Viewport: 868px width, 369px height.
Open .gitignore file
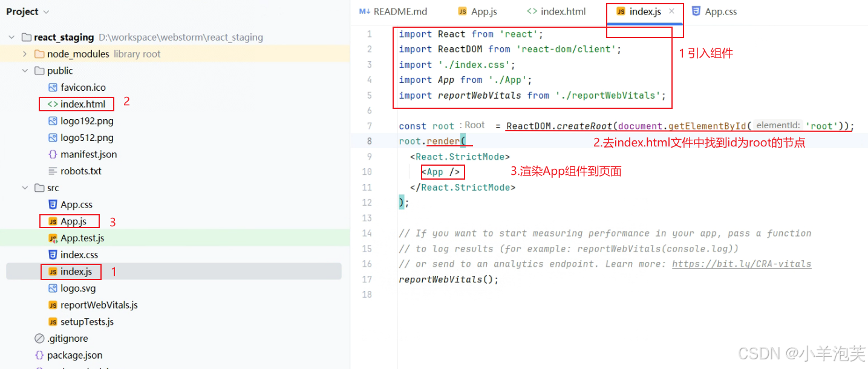(68, 339)
